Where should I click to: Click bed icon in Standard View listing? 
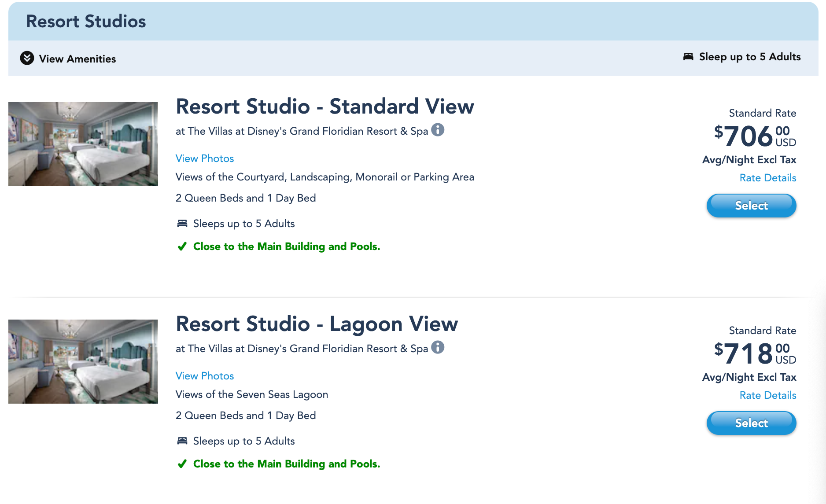(x=182, y=224)
